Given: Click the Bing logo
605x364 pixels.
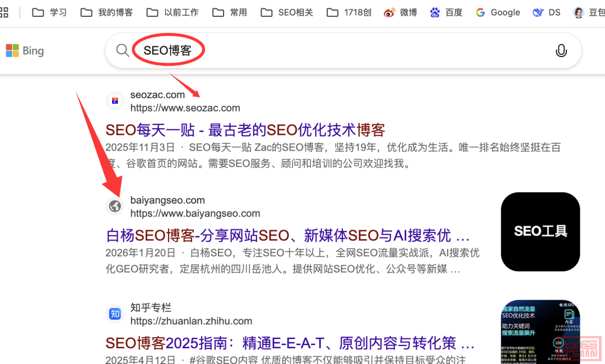Looking at the screenshot, I should click(x=25, y=51).
